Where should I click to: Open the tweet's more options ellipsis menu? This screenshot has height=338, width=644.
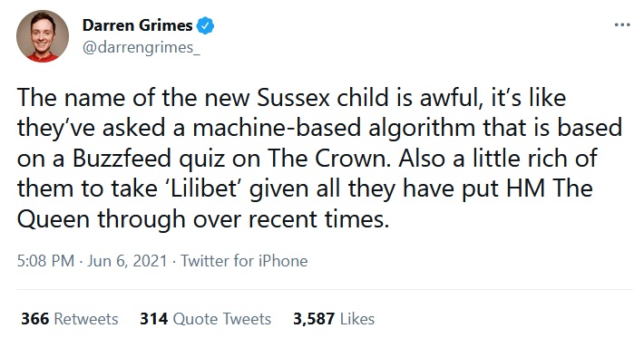622,25
